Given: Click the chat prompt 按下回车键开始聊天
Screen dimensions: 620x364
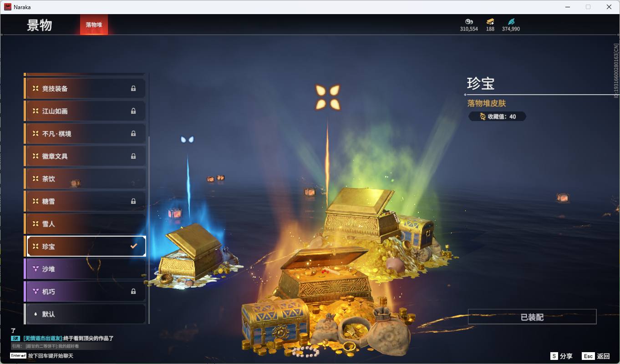Looking at the screenshot, I should click(x=51, y=356).
